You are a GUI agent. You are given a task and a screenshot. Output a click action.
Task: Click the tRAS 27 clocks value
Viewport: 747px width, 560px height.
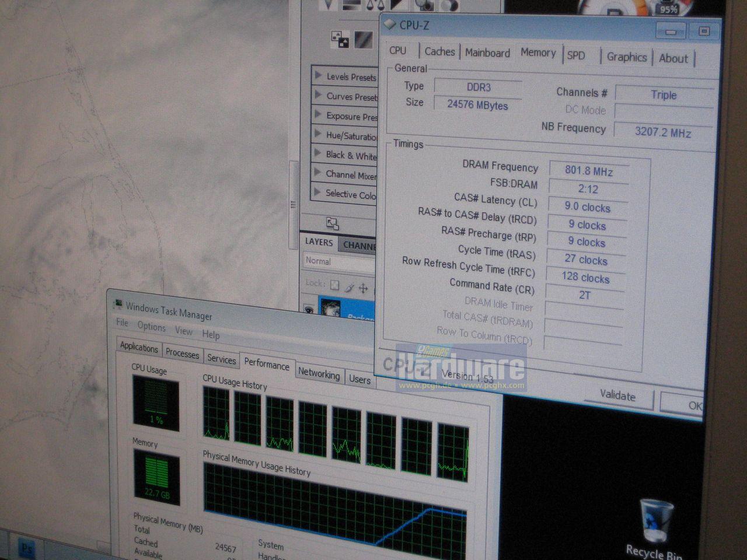586,260
